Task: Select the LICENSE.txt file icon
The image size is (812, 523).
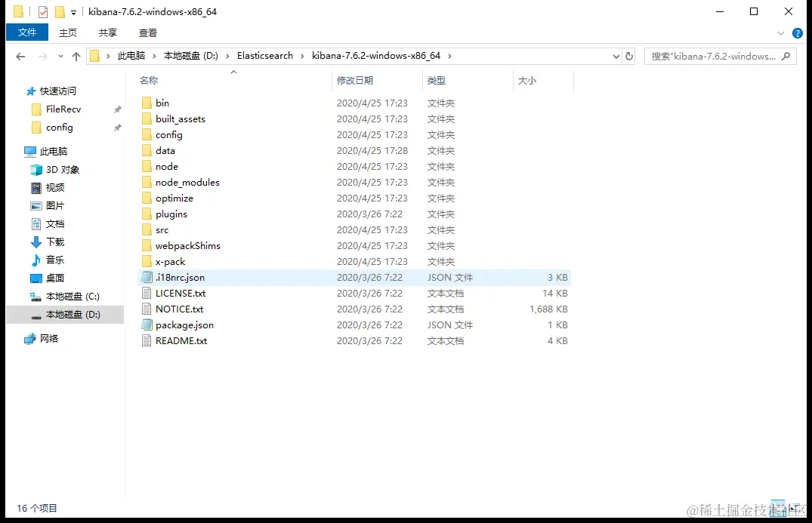Action: coord(147,294)
